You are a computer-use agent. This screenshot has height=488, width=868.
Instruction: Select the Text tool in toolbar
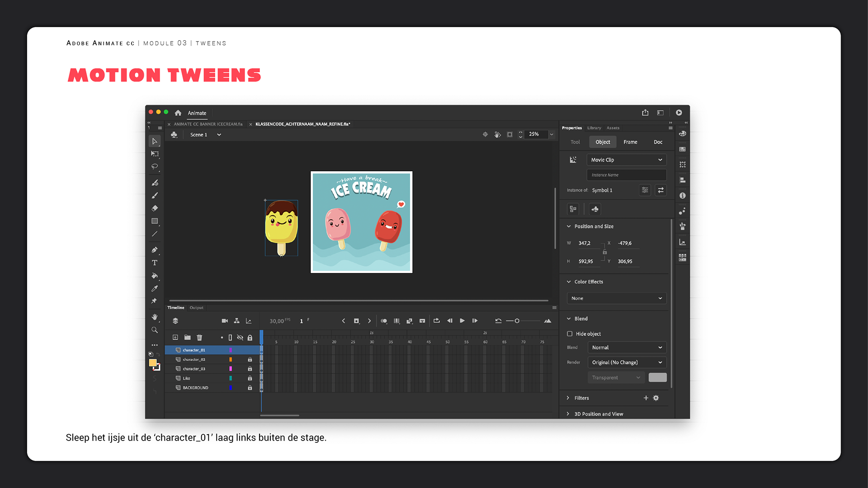[x=155, y=263]
